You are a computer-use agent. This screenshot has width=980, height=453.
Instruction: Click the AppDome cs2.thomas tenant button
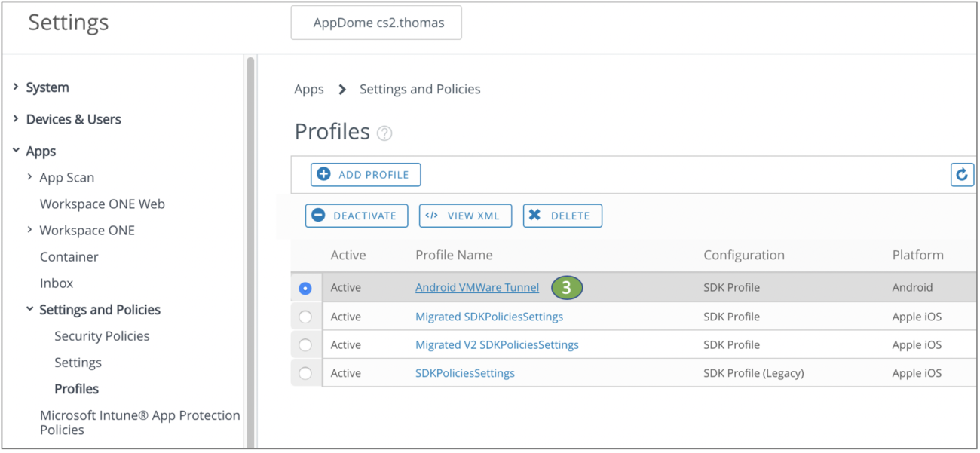[x=375, y=23]
